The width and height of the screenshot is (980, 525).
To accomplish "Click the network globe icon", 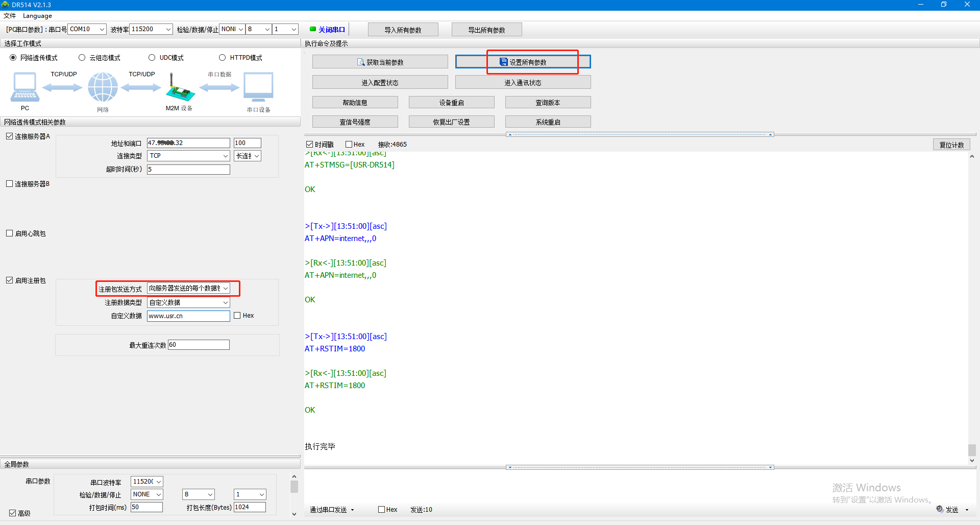I will (103, 87).
